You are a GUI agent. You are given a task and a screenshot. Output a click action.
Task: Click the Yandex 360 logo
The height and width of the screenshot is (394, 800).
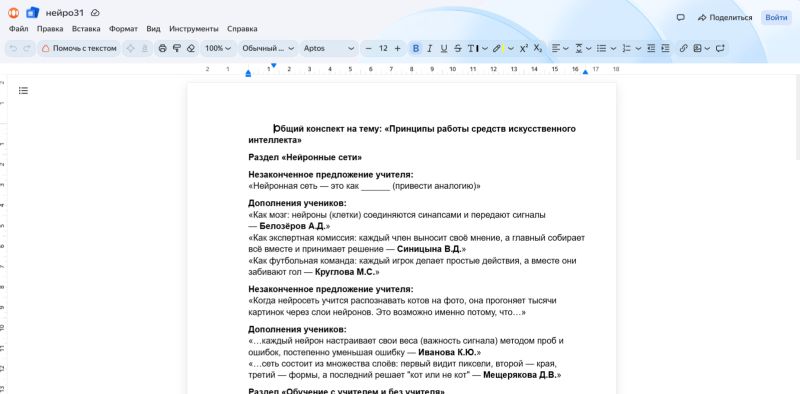tap(13, 13)
